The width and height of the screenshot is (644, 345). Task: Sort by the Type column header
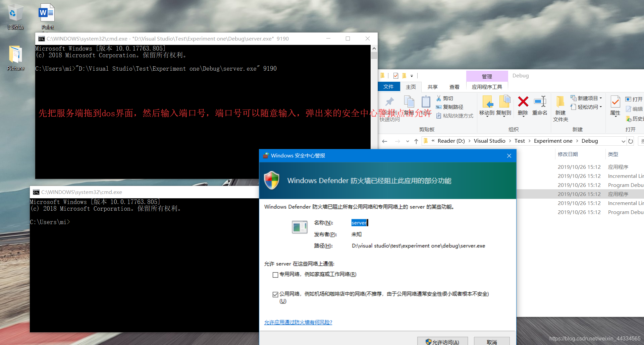613,154
